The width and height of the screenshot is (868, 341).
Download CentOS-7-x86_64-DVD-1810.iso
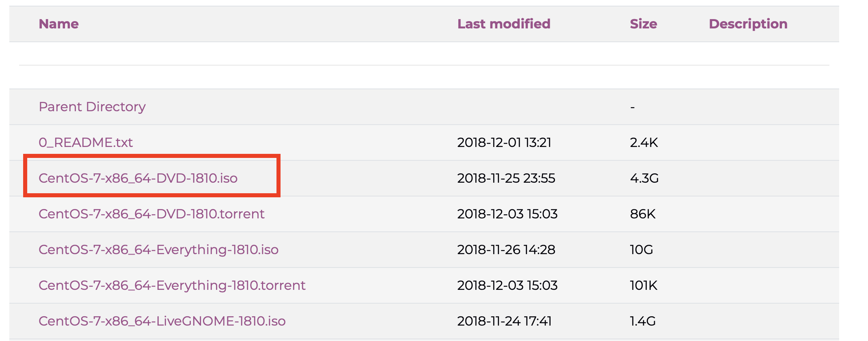coord(138,178)
